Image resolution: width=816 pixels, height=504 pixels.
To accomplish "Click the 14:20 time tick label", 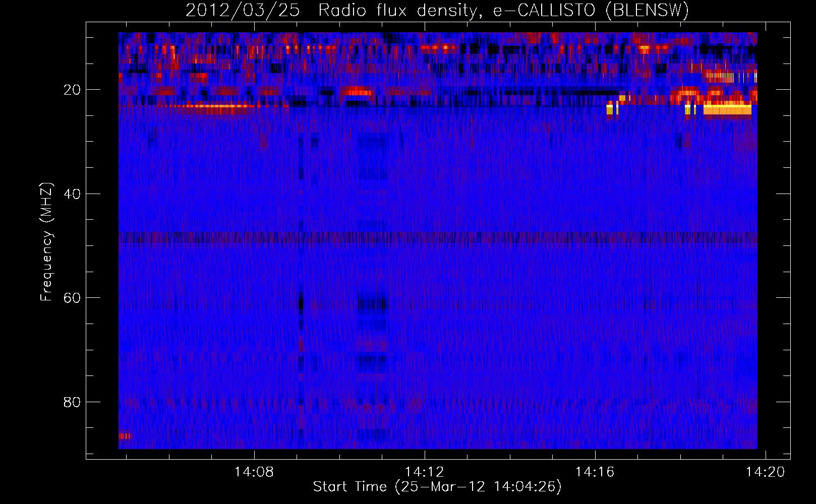I will 766,472.
